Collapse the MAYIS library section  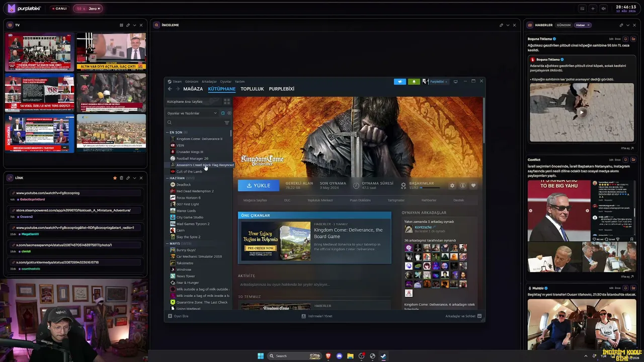pyautogui.click(x=168, y=243)
